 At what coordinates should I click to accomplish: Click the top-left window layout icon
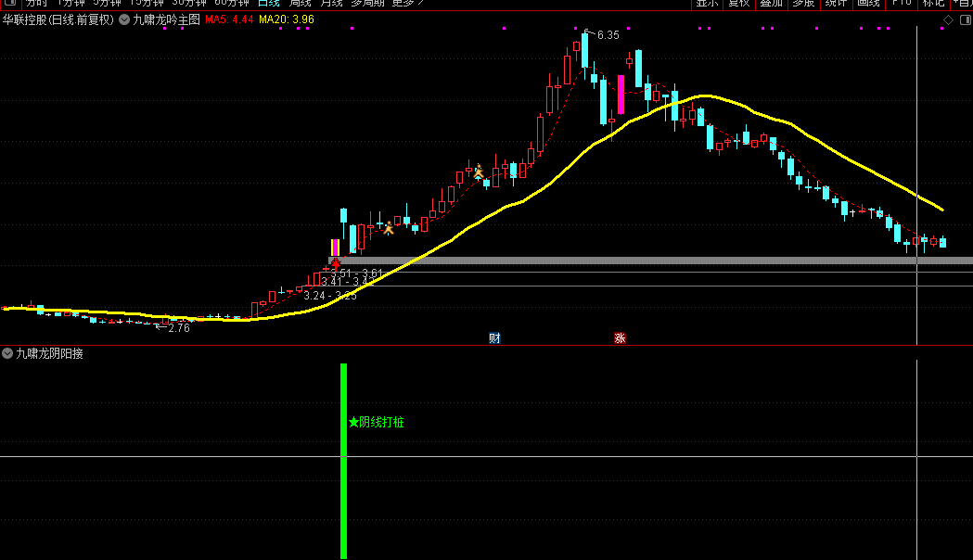click(9, 3)
